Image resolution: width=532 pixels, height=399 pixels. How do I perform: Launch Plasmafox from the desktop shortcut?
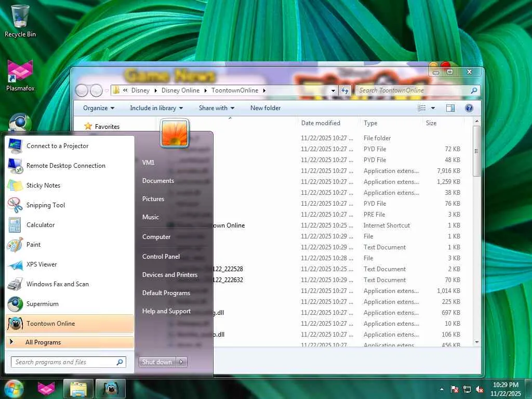[x=20, y=75]
